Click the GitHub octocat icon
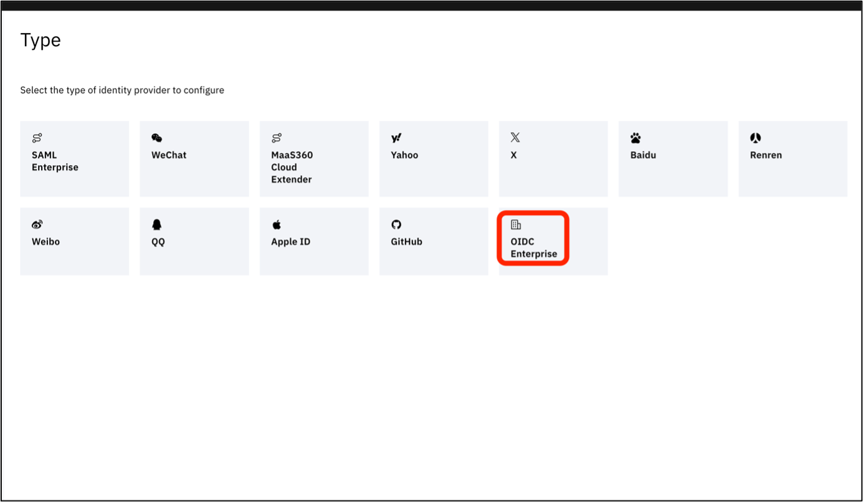 point(396,224)
